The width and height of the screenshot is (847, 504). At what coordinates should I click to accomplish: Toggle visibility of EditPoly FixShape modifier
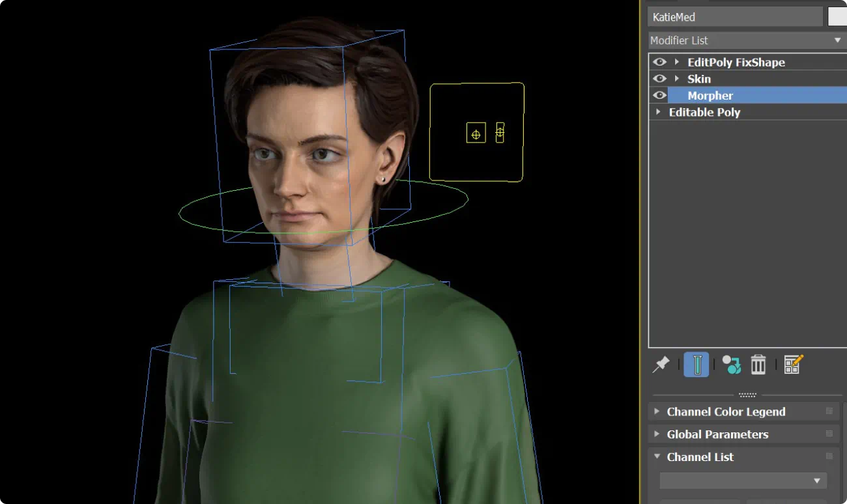click(659, 62)
